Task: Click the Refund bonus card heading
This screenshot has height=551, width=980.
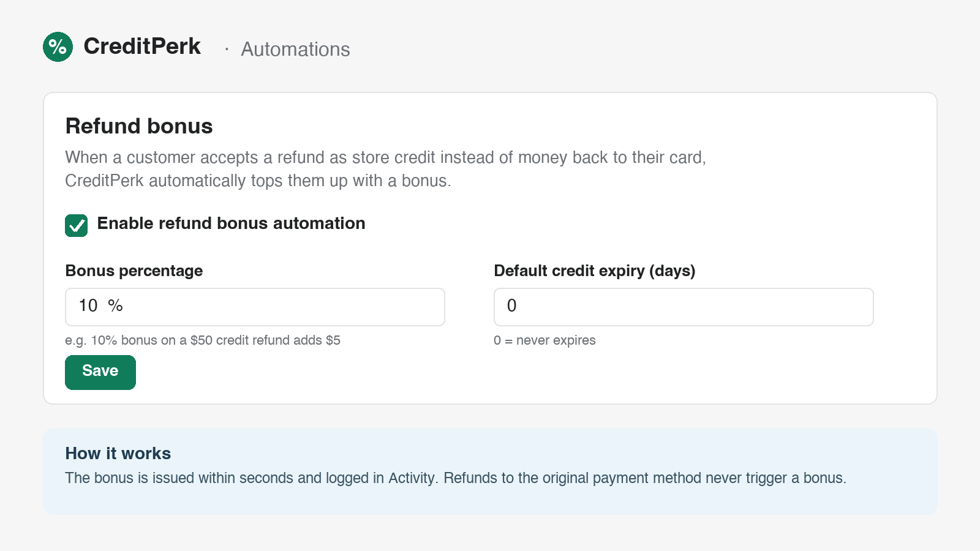Action: [139, 126]
